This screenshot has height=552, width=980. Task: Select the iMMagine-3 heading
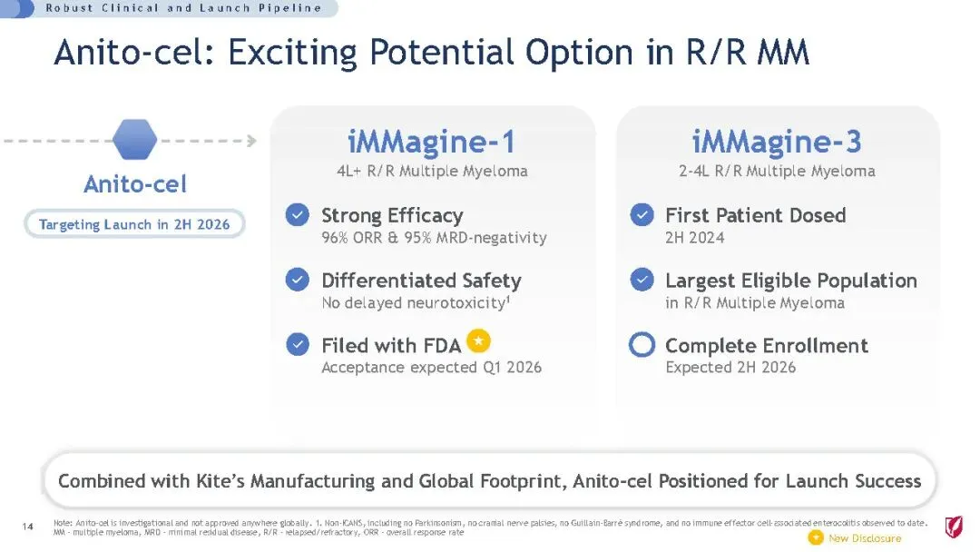tap(777, 142)
